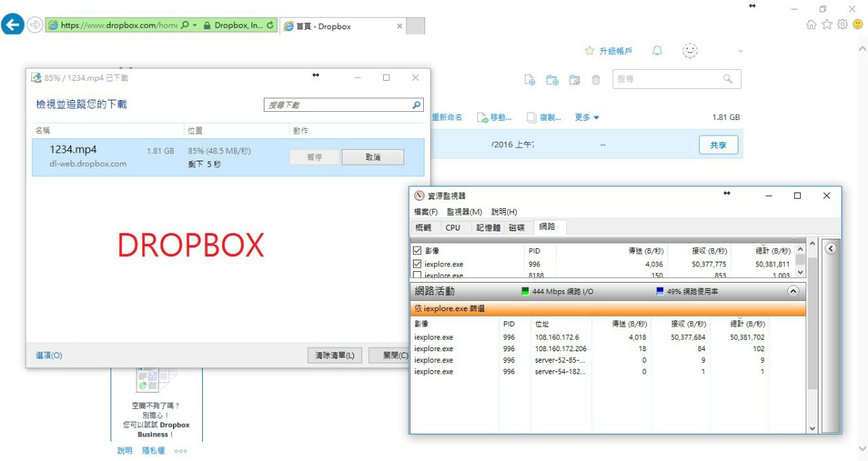Click the Dropbox new folder icon

pyautogui.click(x=552, y=79)
